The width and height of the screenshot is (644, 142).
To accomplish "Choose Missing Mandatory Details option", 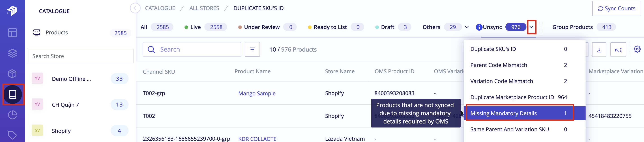I will click(x=524, y=113).
